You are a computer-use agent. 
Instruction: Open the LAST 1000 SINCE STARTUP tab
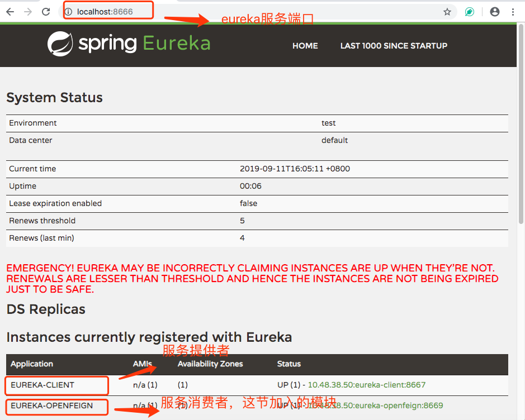pos(394,46)
